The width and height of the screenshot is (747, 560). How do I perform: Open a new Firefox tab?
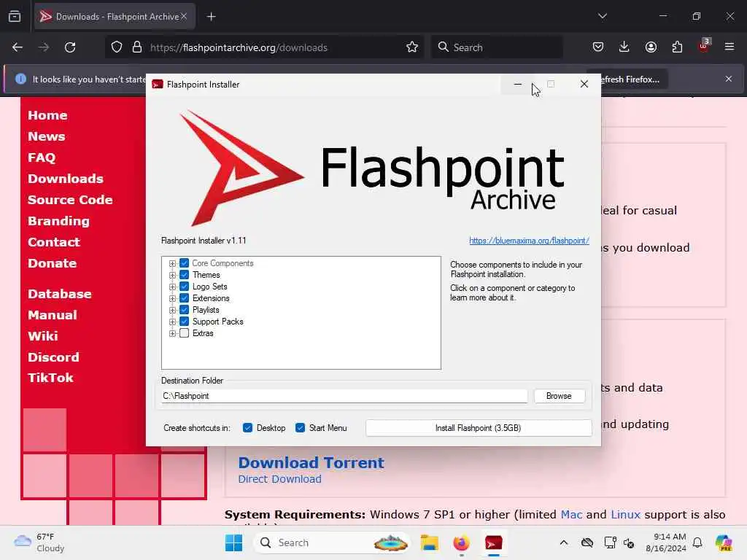pyautogui.click(x=211, y=17)
